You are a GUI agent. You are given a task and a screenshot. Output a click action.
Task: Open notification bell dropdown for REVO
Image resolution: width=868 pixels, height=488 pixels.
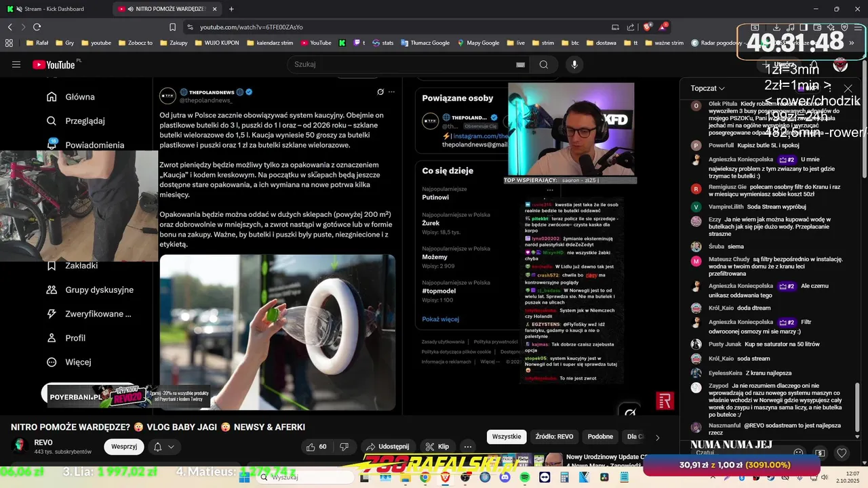pos(163,447)
